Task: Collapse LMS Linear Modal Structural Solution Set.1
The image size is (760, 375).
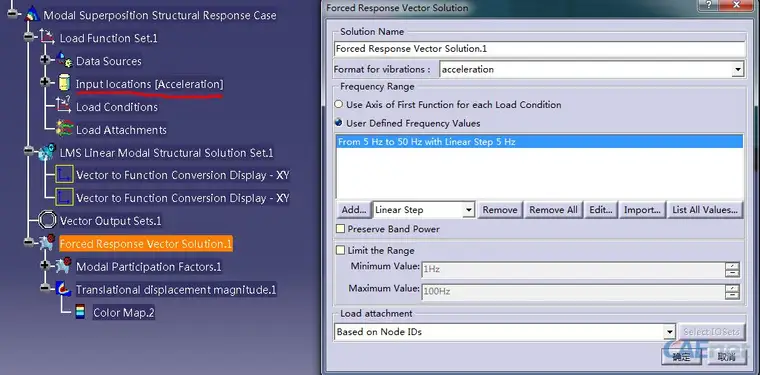Action: [x=29, y=151]
